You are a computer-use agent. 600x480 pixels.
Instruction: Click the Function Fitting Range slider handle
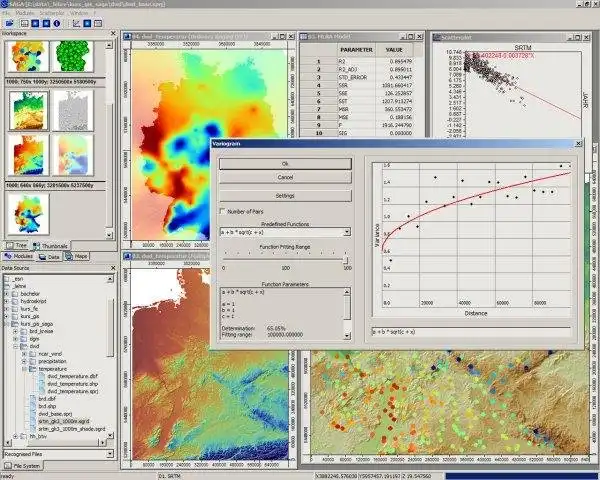coord(346,261)
